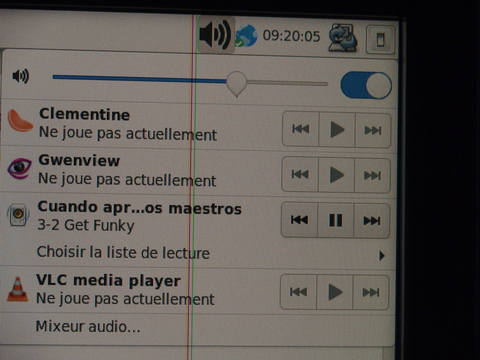Pause the Get Funky track
Image resolution: width=480 pixels, height=360 pixels.
pyautogui.click(x=336, y=220)
